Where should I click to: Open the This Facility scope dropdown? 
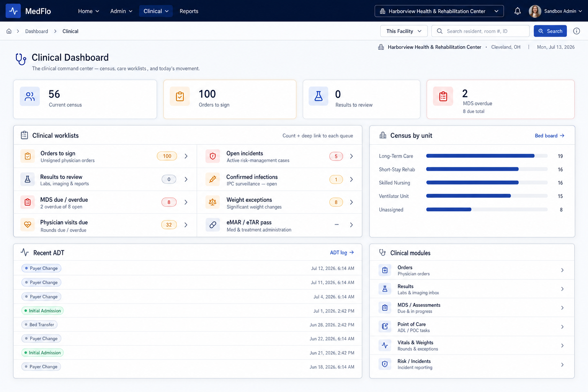tap(404, 31)
